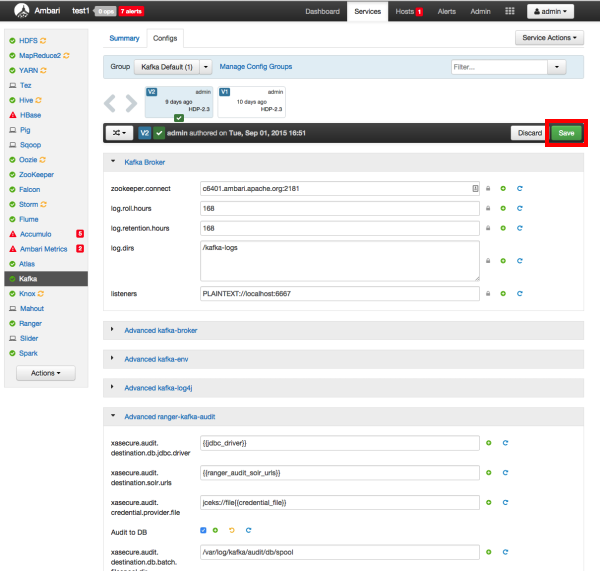Expand Advanced kafka-env section
The width and height of the screenshot is (600, 571).
tap(112, 358)
